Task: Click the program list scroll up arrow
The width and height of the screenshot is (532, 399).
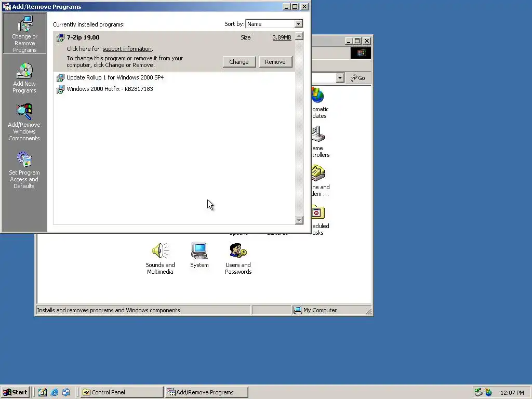Action: 299,36
